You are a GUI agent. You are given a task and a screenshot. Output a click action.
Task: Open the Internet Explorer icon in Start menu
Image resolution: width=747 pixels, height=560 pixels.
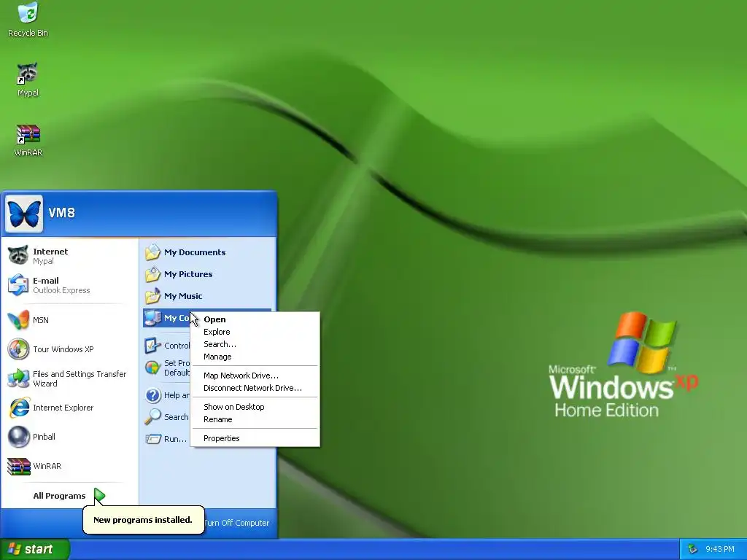[x=18, y=408]
